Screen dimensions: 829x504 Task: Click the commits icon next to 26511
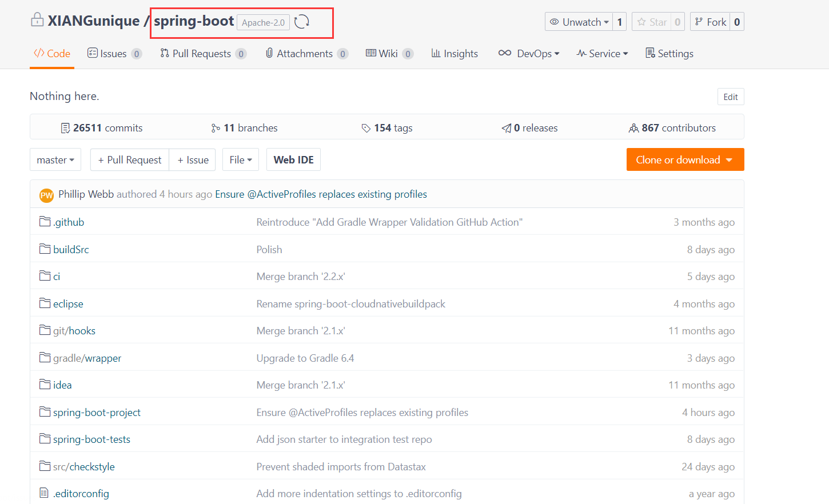[x=65, y=128]
